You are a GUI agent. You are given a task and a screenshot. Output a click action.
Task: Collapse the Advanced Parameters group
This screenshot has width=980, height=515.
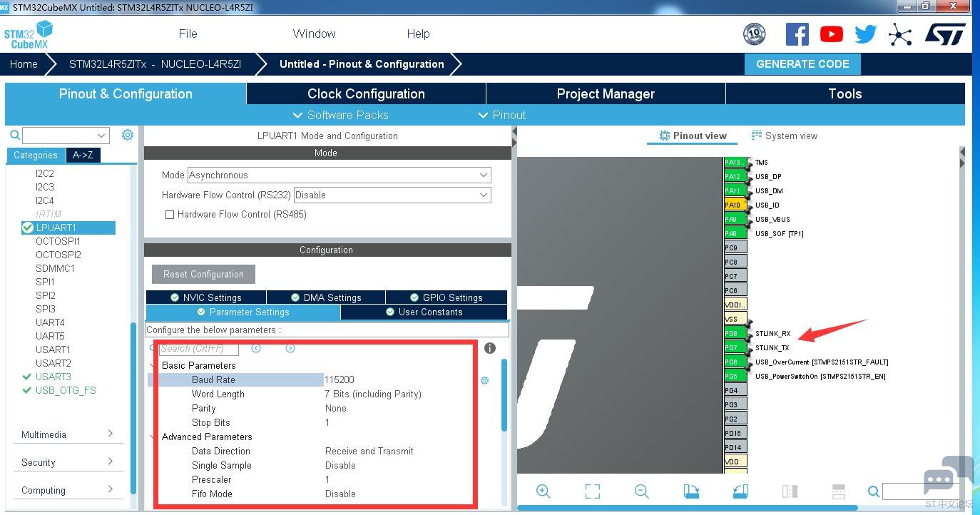point(152,437)
